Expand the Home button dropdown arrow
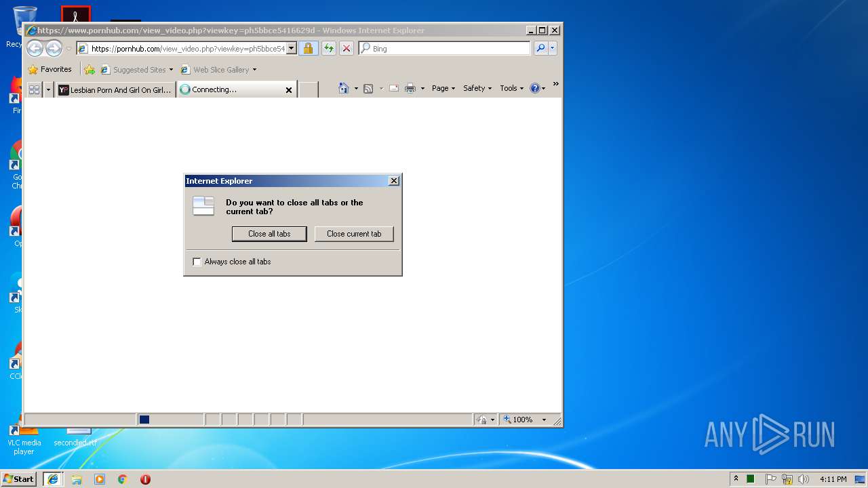 tap(356, 88)
